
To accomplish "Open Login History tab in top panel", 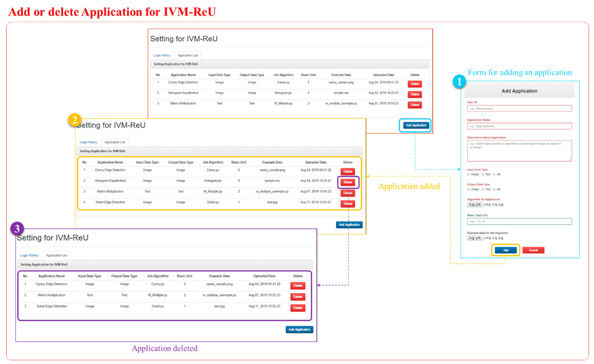I will [162, 55].
